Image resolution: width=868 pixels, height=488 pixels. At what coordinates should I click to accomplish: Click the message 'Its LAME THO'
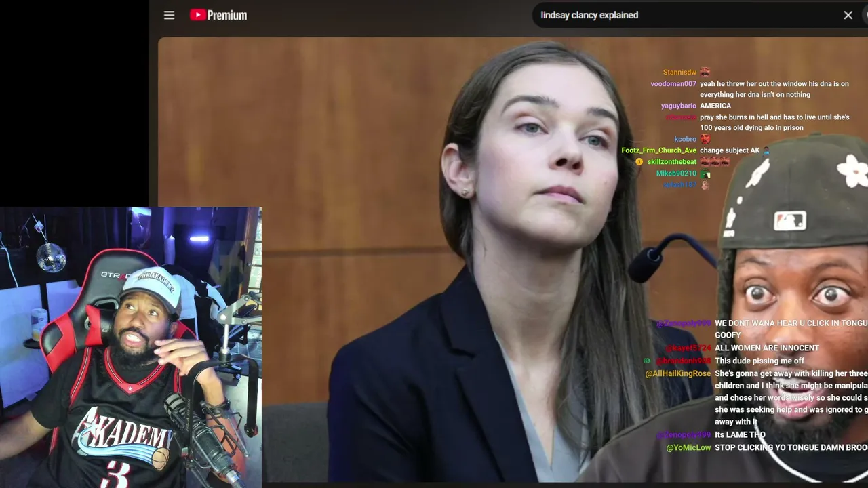click(x=740, y=435)
